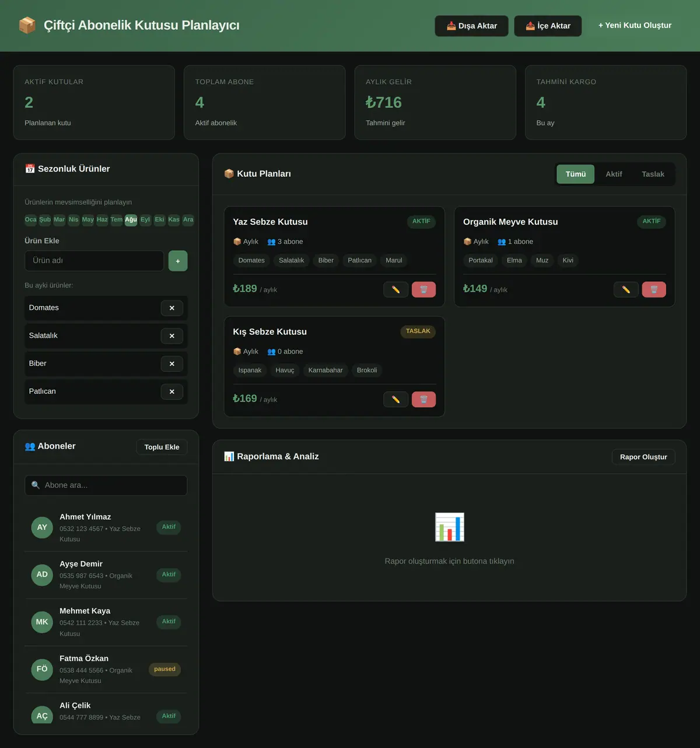Edit the Kış Sebze Kutusu plan
Image resolution: width=700 pixels, height=748 pixels.
[x=395, y=399]
